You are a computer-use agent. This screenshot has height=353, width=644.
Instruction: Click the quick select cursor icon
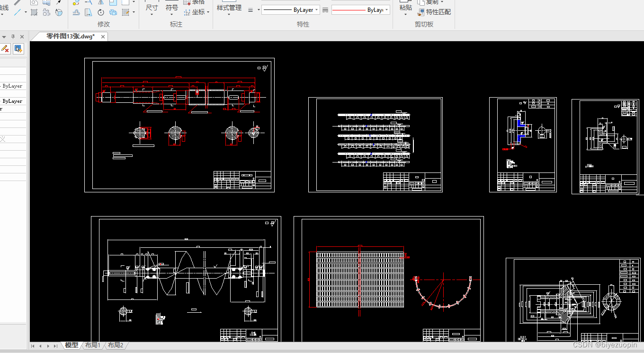click(18, 49)
